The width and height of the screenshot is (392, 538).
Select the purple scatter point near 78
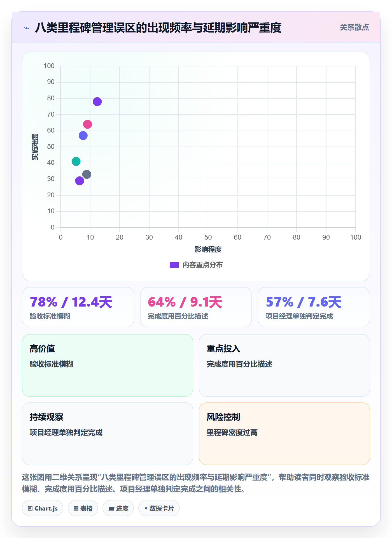pyautogui.click(x=97, y=101)
